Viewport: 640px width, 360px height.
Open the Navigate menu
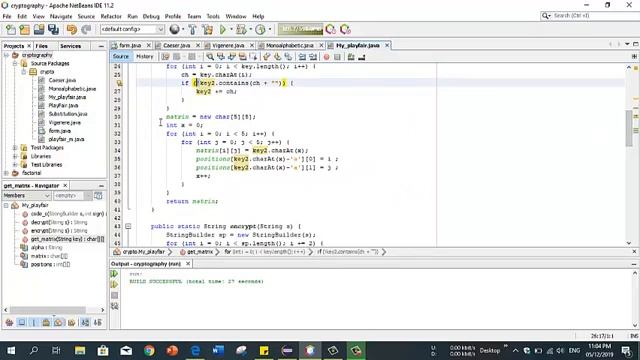coord(61,16)
